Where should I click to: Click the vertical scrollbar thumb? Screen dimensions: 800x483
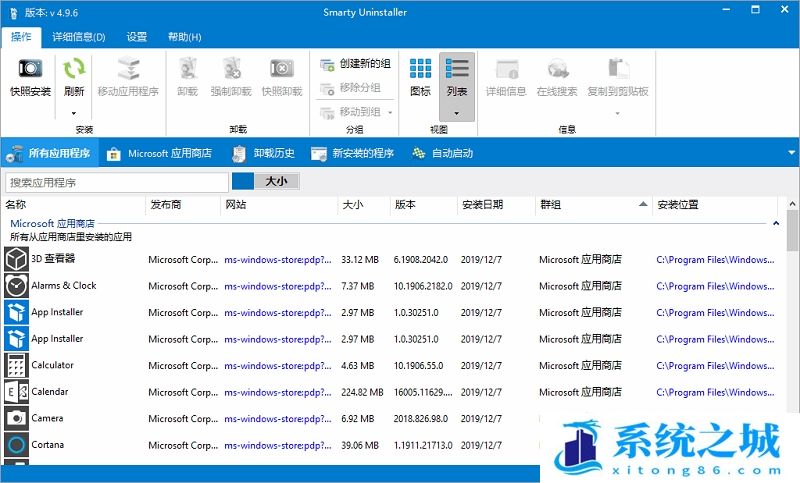click(792, 231)
